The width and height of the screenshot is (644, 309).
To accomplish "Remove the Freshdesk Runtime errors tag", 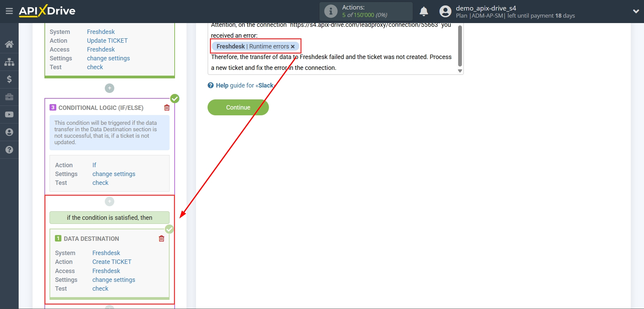I will click(x=293, y=47).
